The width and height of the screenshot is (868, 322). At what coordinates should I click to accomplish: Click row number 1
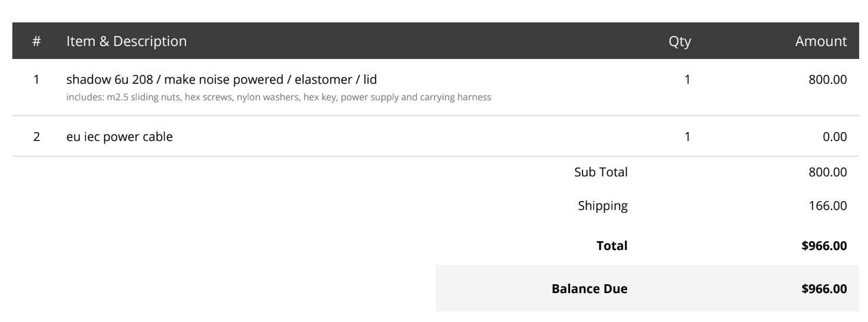pyautogui.click(x=36, y=80)
